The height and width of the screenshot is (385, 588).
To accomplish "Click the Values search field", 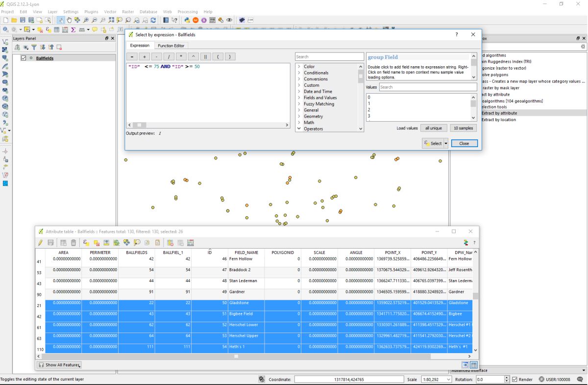I will (x=428, y=87).
